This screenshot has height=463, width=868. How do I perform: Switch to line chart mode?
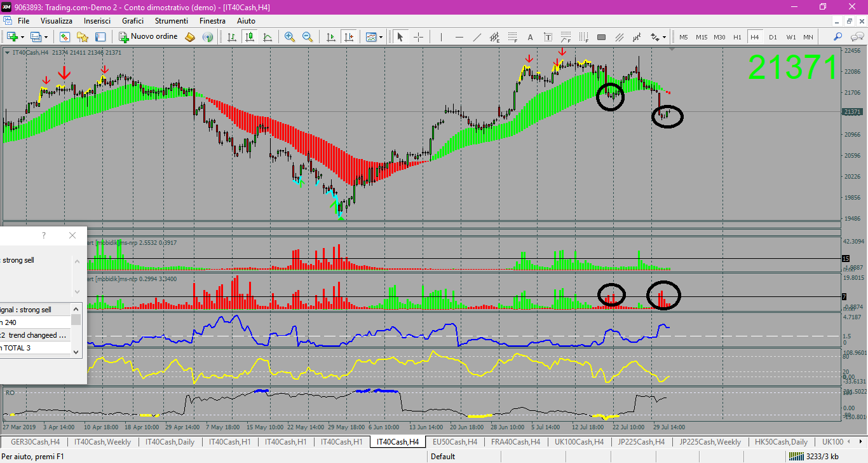(268, 37)
